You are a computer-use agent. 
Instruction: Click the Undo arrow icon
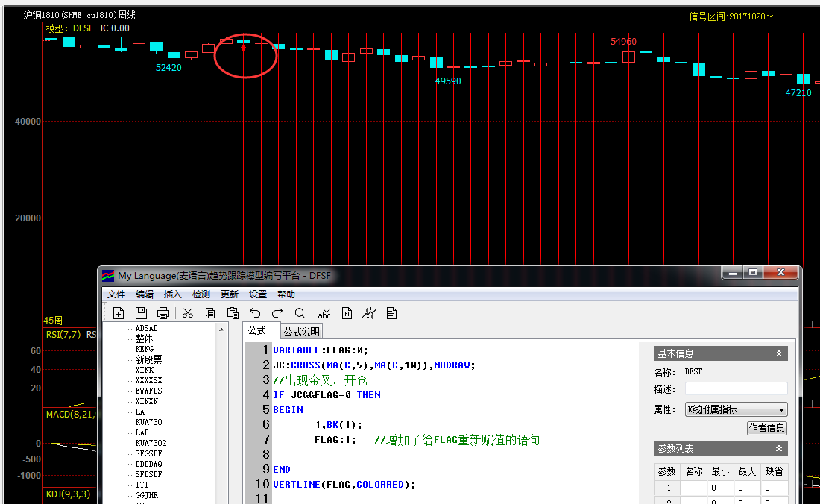tap(255, 313)
